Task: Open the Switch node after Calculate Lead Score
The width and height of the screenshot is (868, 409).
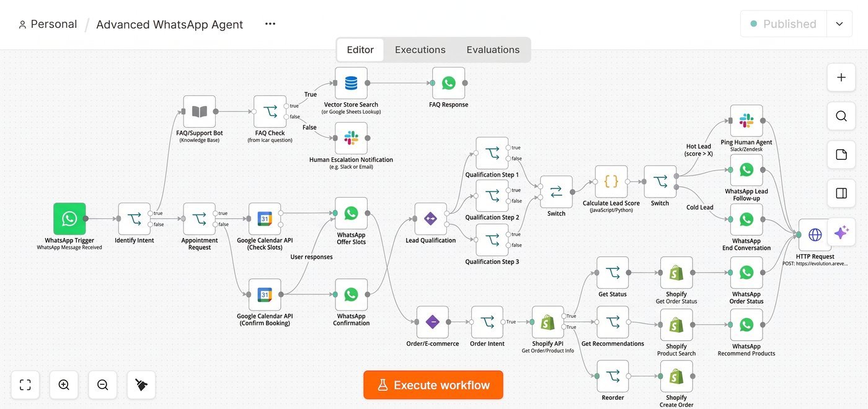Action: 660,182
